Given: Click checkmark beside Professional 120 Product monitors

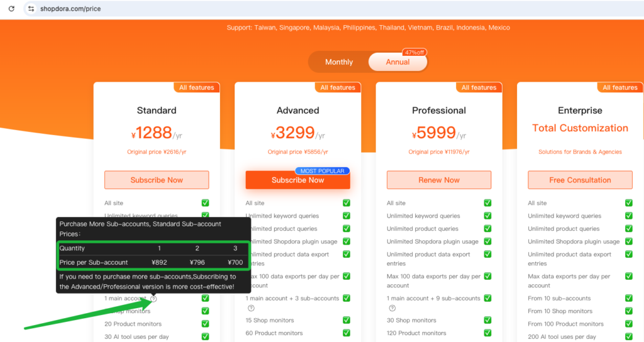Looking at the screenshot, I should (x=487, y=333).
